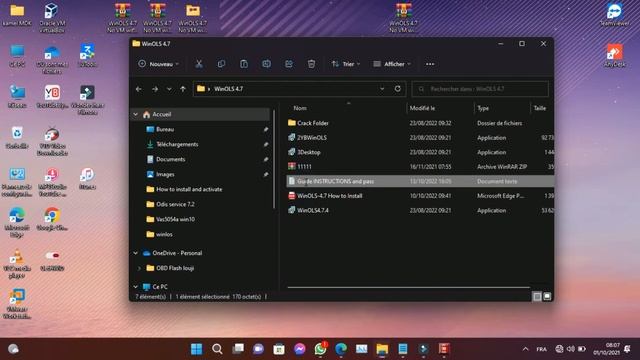This screenshot has height=360, width=640.
Task: Open recent locations chevron beside forward arrow
Action: (169, 89)
